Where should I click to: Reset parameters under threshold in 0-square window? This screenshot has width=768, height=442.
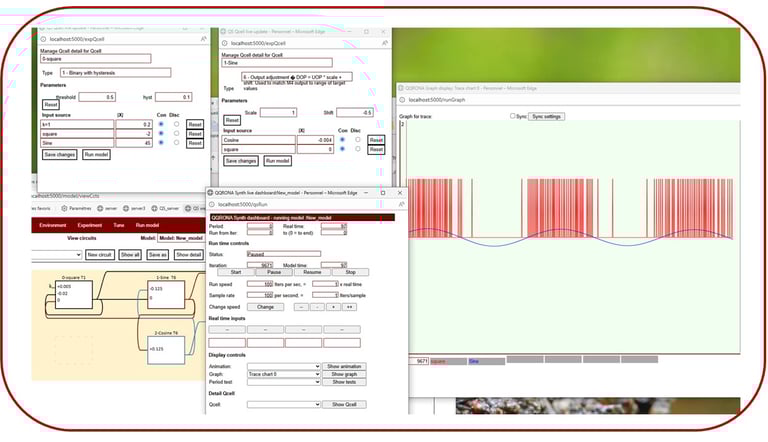(x=51, y=105)
